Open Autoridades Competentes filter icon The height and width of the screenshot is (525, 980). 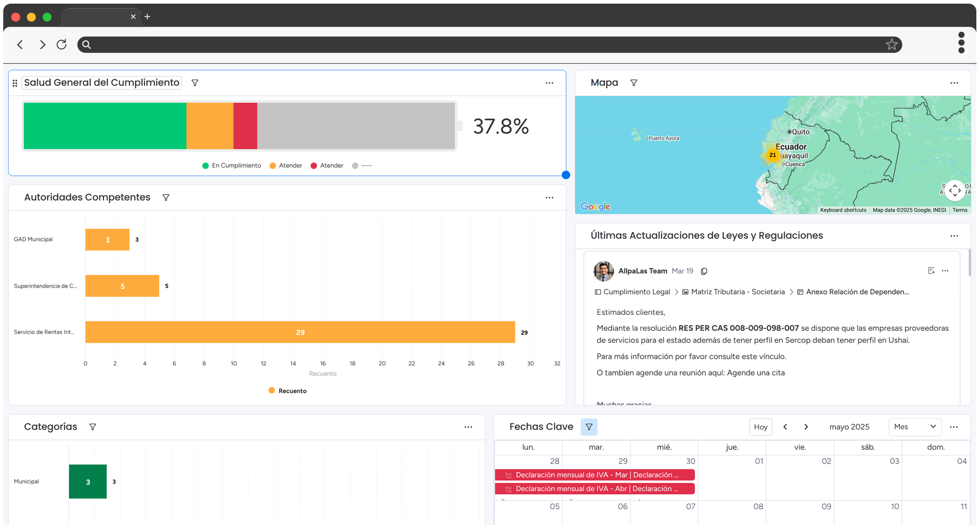point(166,197)
